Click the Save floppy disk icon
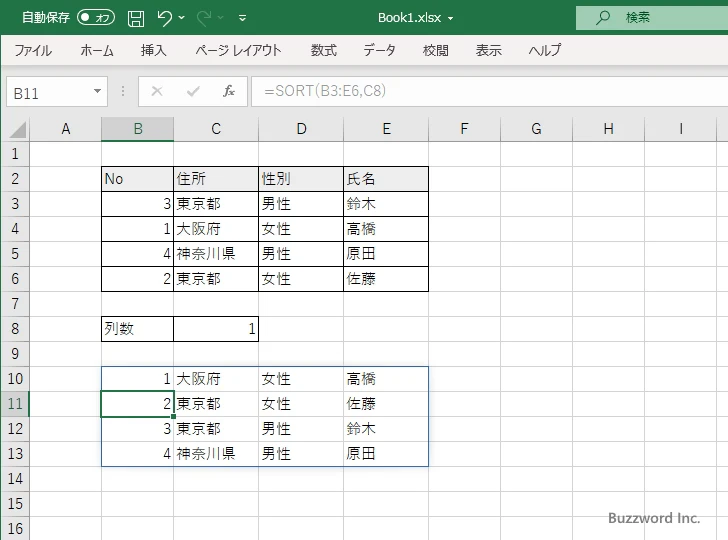Screen dimensions: 728x540 pos(136,18)
